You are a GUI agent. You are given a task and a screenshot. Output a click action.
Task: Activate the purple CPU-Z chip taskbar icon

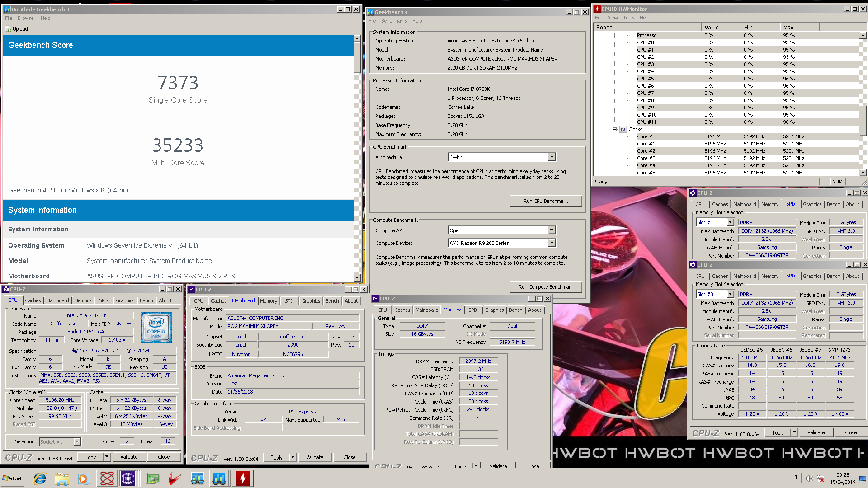click(128, 479)
